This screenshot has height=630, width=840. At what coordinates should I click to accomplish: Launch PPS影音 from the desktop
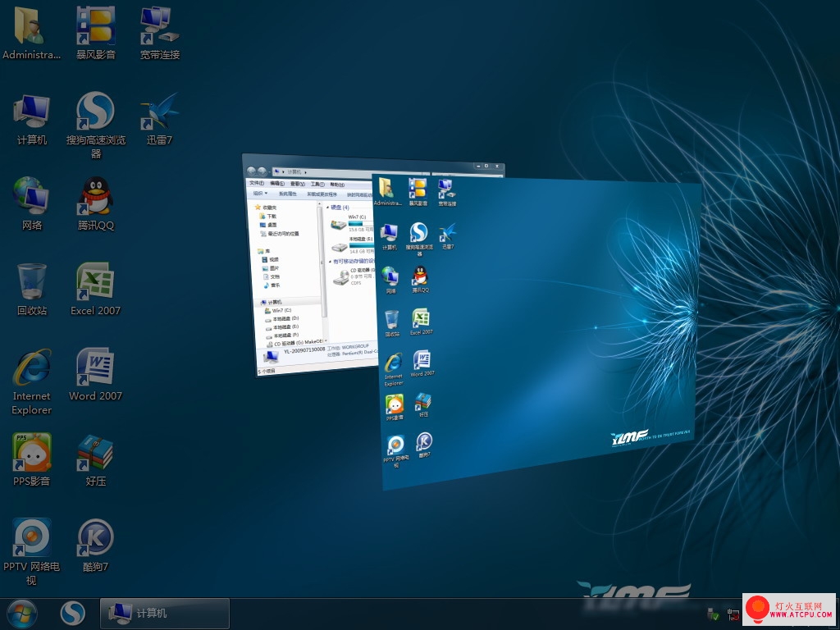click(32, 459)
